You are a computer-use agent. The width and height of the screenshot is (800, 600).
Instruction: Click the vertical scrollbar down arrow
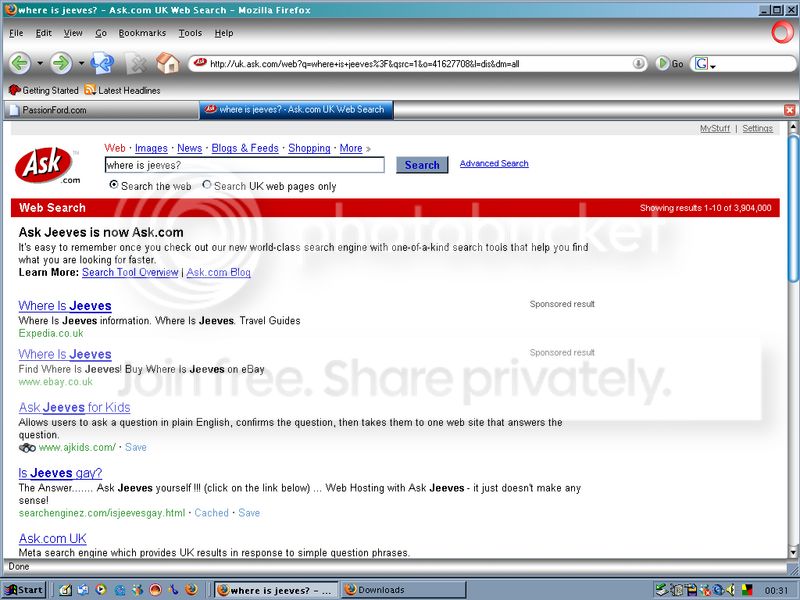[x=793, y=552]
